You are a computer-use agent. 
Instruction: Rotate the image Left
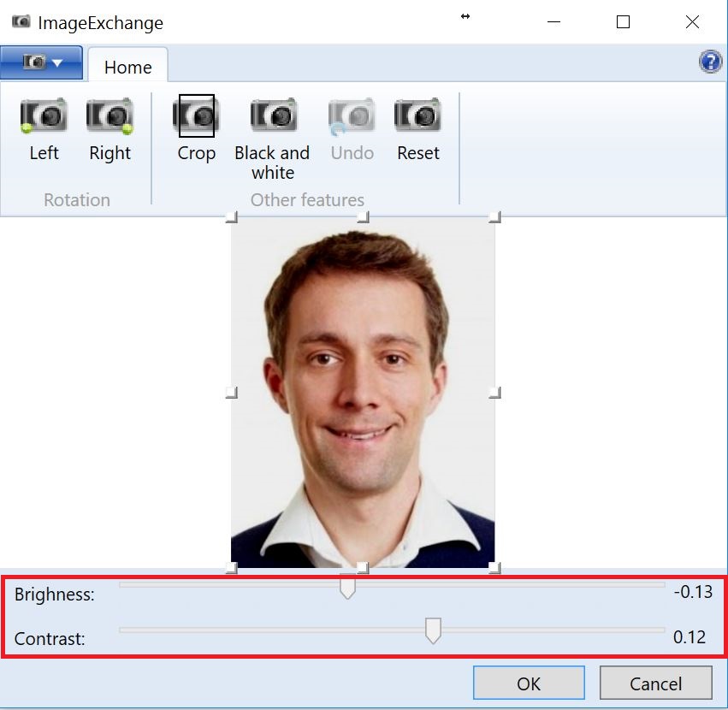click(44, 130)
